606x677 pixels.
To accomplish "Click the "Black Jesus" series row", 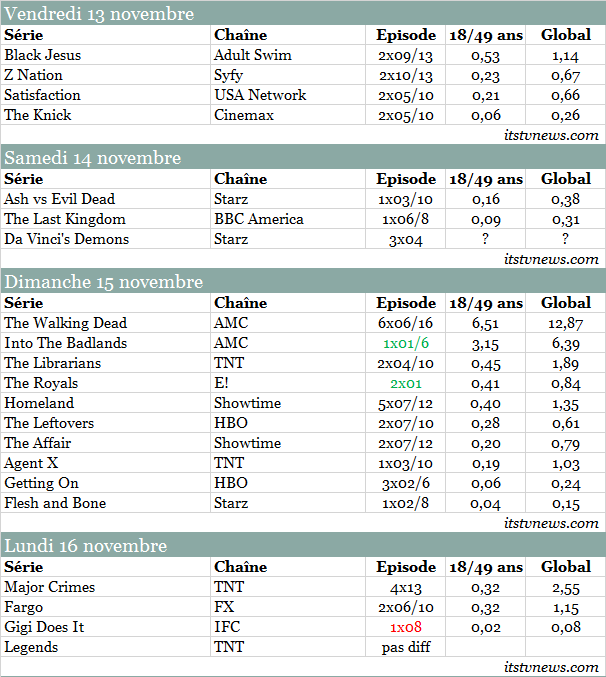I will tap(41, 55).
